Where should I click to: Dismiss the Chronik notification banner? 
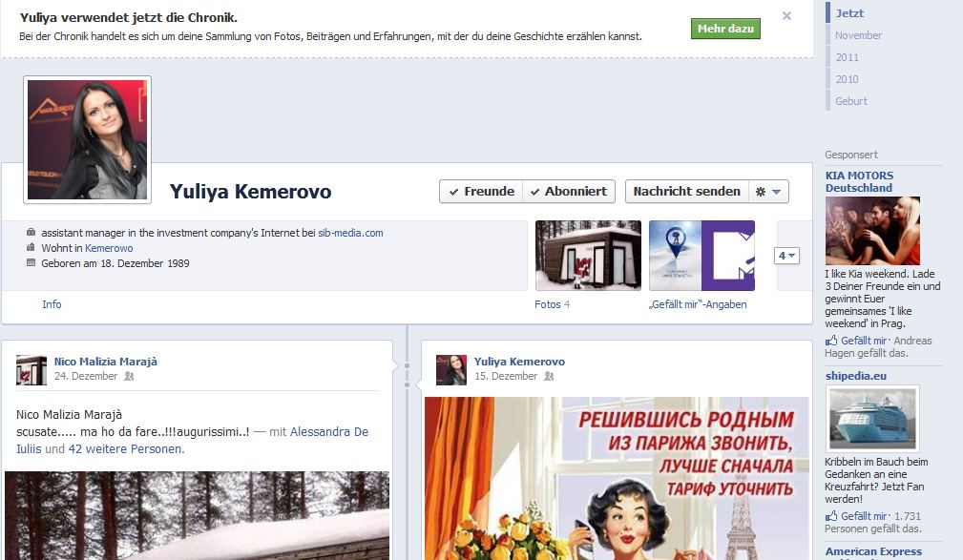point(785,16)
